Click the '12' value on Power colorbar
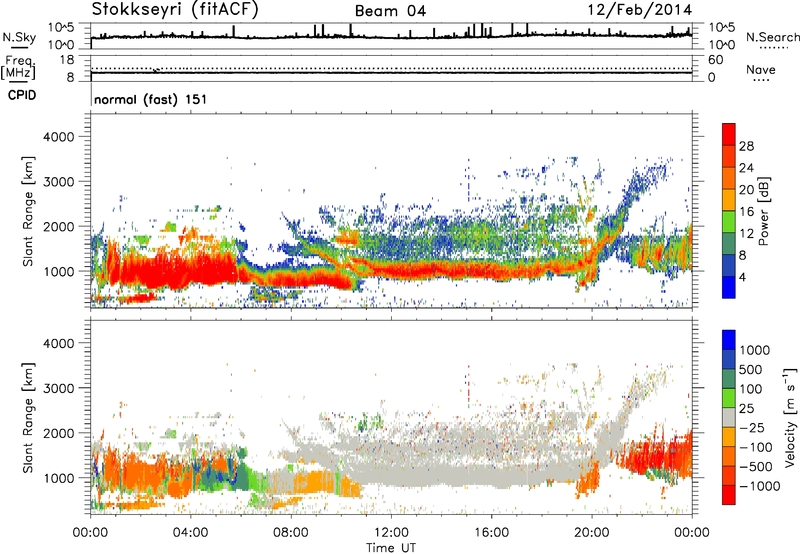This screenshot has height=554, width=800. [746, 234]
